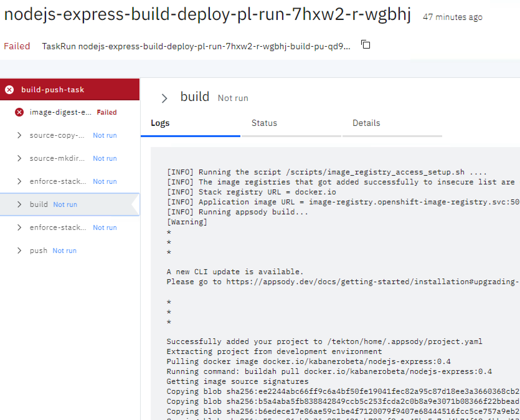Click the 47 minutes ago timestamp
This screenshot has width=520, height=420.
(x=452, y=17)
